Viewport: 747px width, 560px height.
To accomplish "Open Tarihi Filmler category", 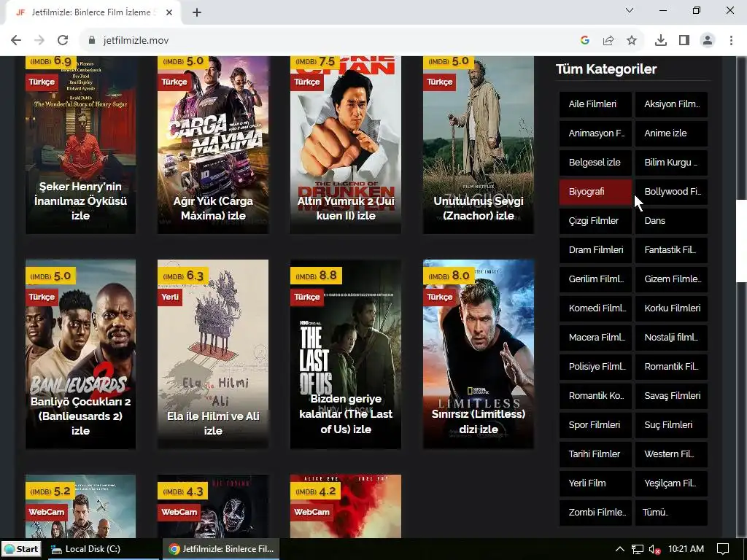I will click(x=595, y=454).
